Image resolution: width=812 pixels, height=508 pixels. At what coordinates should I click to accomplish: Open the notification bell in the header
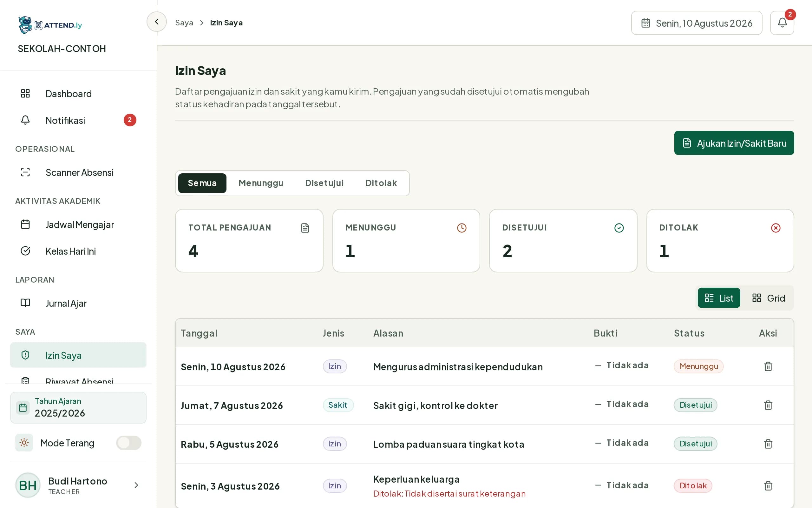[x=782, y=23]
